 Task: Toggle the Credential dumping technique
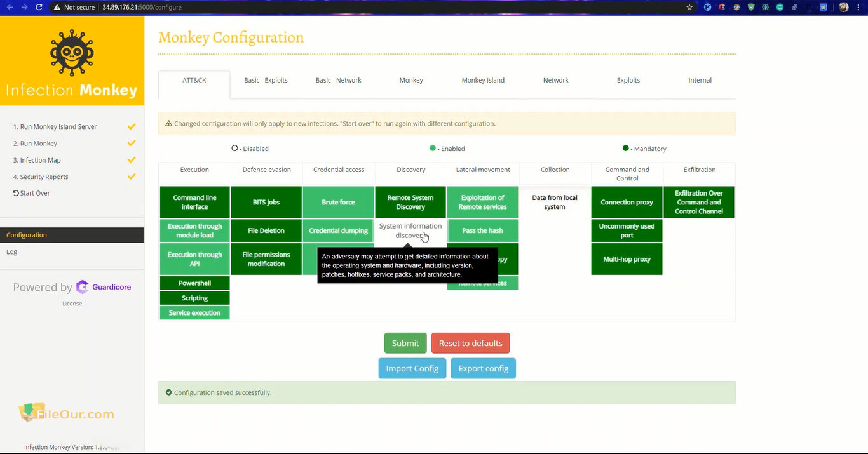point(338,230)
